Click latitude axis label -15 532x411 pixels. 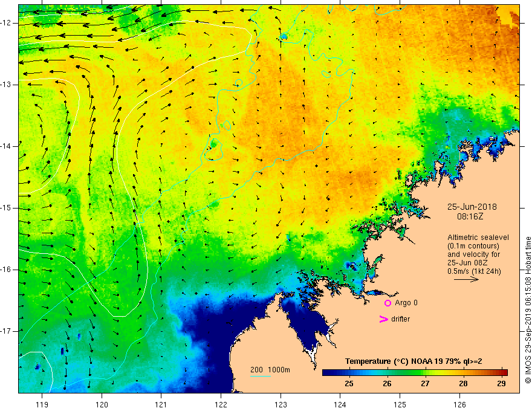coord(7,208)
